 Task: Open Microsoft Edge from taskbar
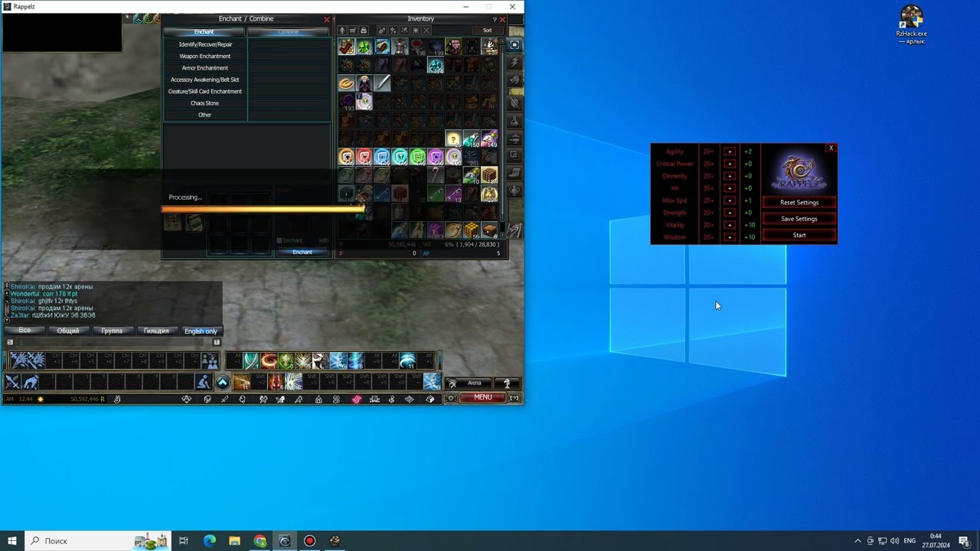(x=210, y=541)
